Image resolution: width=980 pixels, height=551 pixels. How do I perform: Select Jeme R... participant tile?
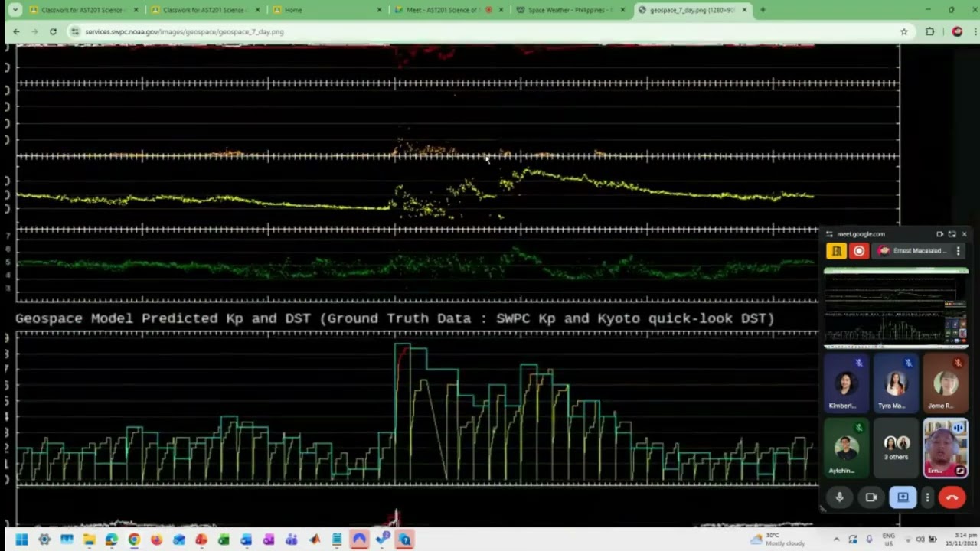point(946,383)
